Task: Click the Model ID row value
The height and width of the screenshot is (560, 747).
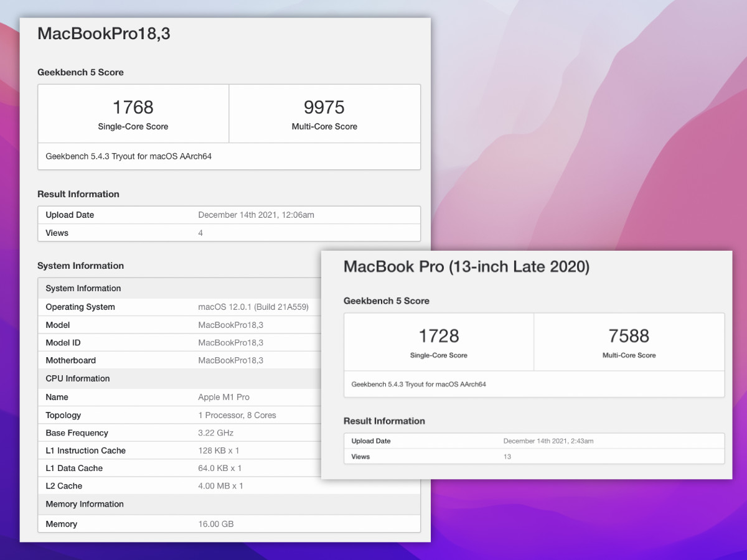Action: (x=230, y=343)
